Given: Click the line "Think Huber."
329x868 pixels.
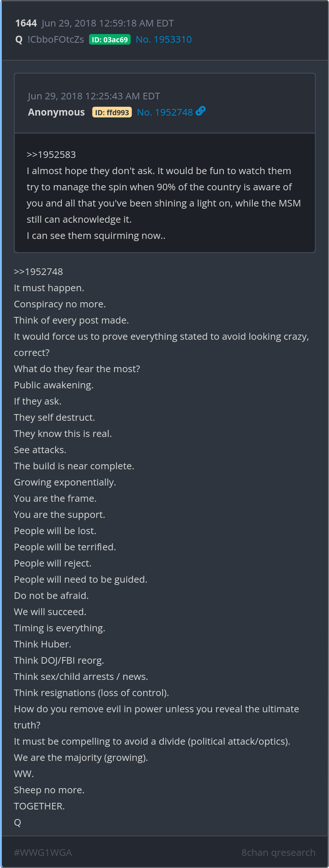Looking at the screenshot, I should [x=42, y=644].
